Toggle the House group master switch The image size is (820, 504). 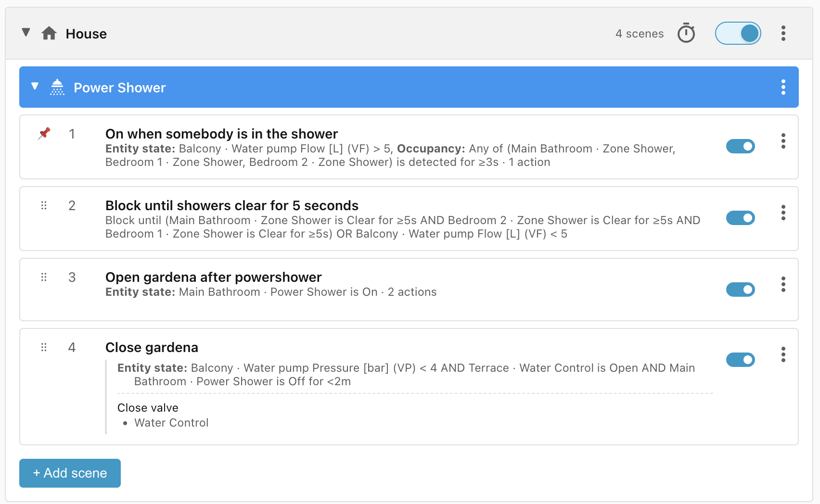[x=738, y=33]
